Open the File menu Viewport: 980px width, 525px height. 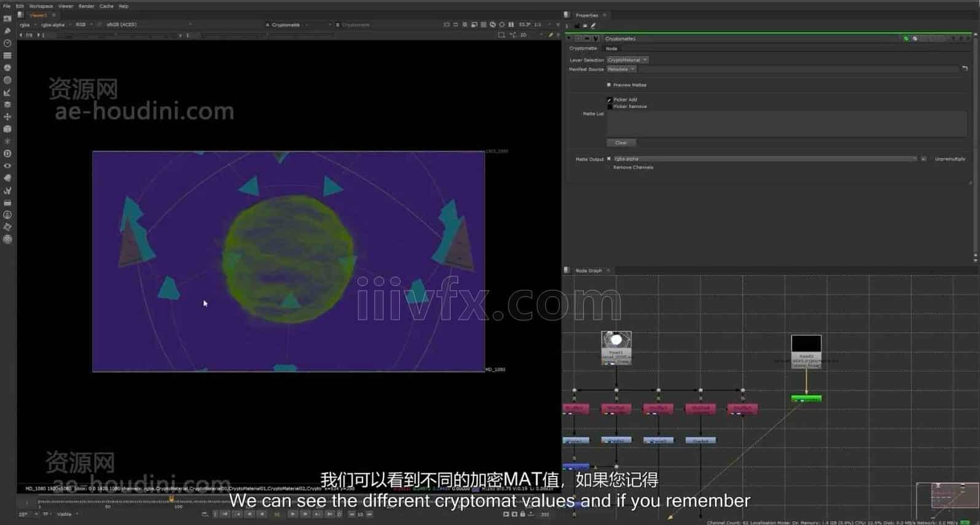tap(7, 6)
